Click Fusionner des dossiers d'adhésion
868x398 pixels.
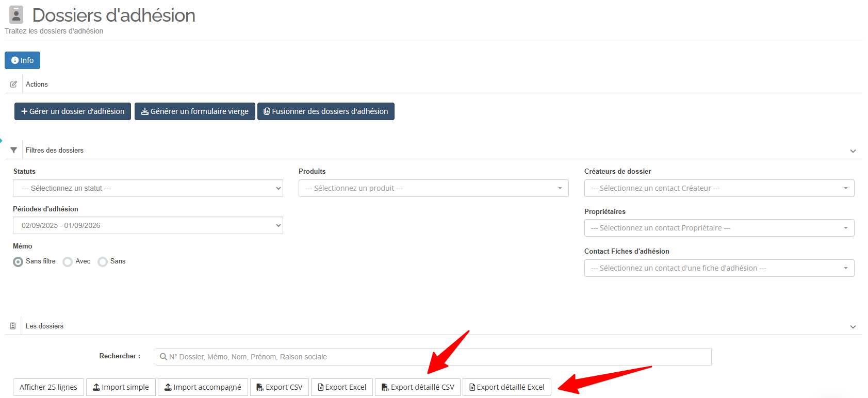tap(325, 111)
